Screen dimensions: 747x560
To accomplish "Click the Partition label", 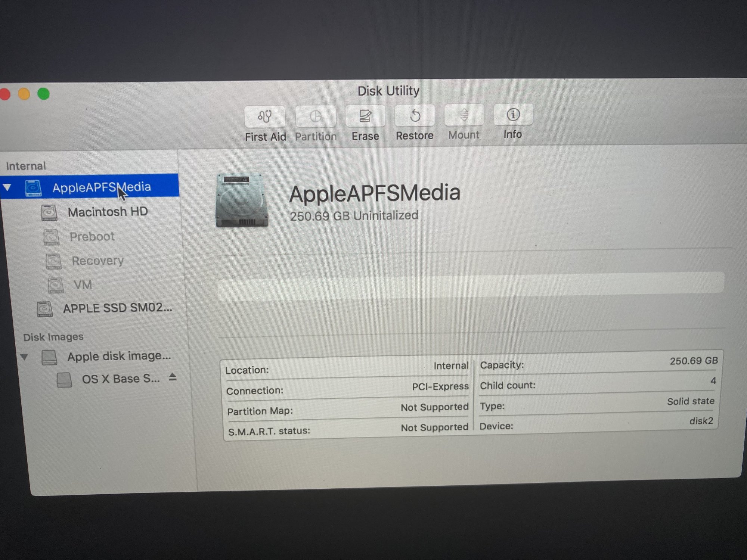I will 316,137.
